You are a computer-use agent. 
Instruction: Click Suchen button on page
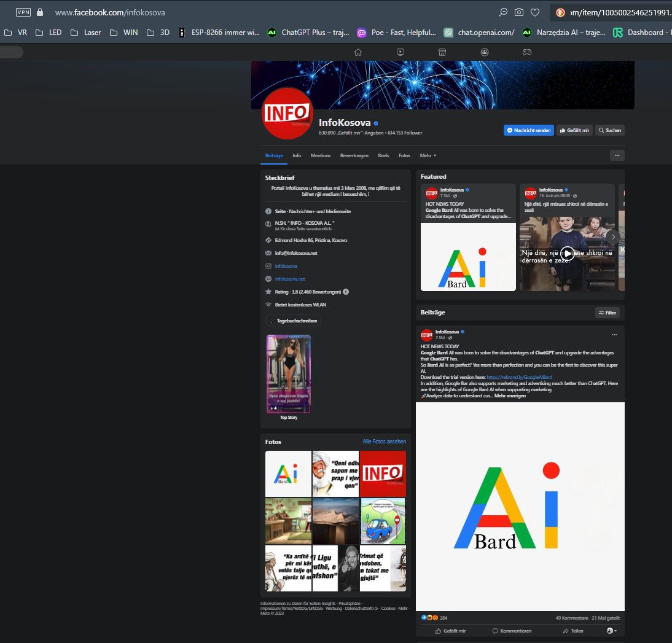coord(610,130)
